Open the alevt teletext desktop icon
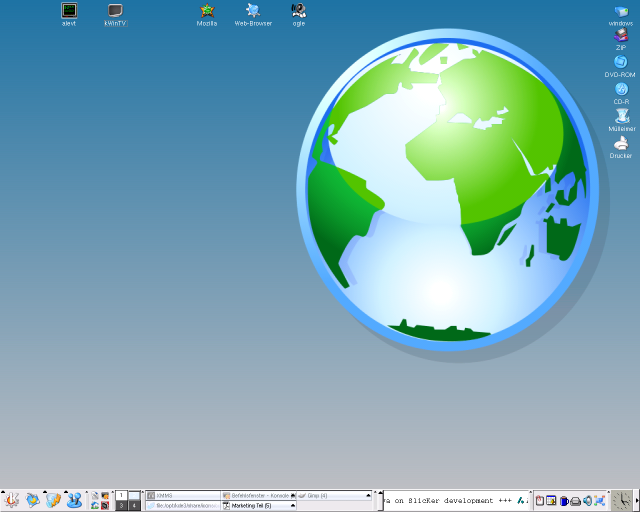The height and width of the screenshot is (512, 640). click(x=69, y=14)
